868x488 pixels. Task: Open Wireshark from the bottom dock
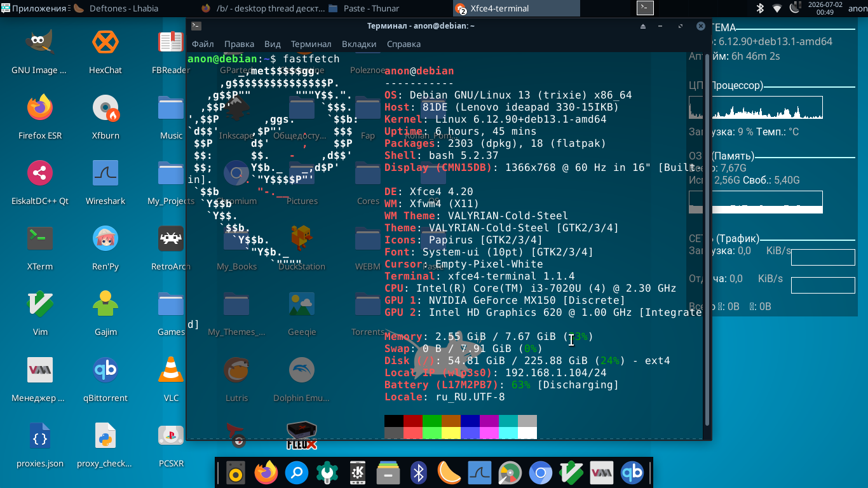pyautogui.click(x=480, y=473)
